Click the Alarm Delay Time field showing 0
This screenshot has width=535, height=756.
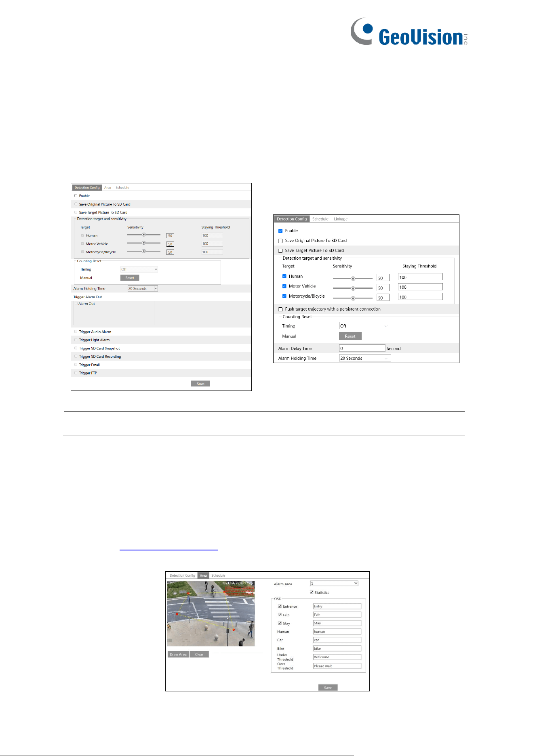point(362,348)
